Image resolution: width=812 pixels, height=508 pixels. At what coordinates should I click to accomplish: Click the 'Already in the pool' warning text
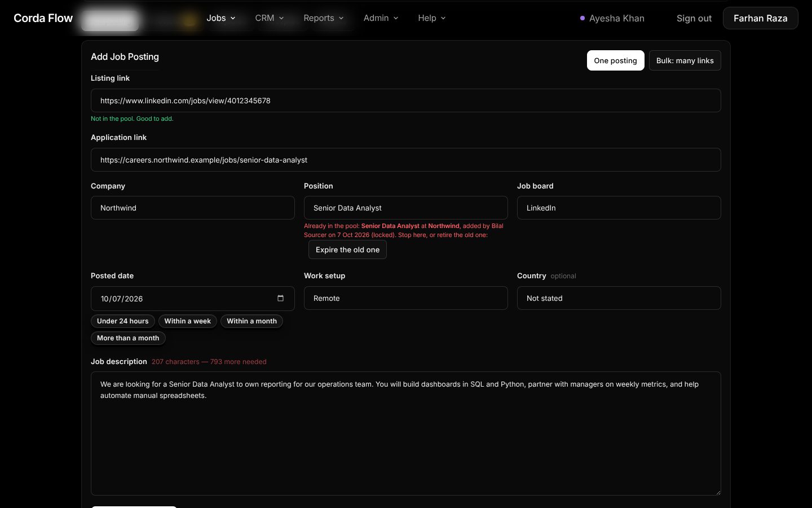[x=404, y=230]
